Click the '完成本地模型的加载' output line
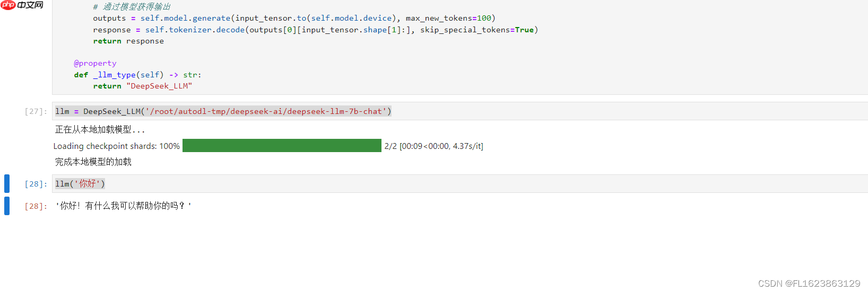Viewport: 868px width, 292px height. click(x=93, y=162)
